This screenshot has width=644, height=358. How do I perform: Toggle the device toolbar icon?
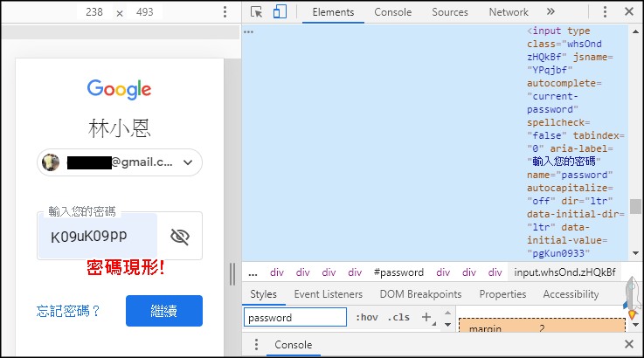point(280,12)
